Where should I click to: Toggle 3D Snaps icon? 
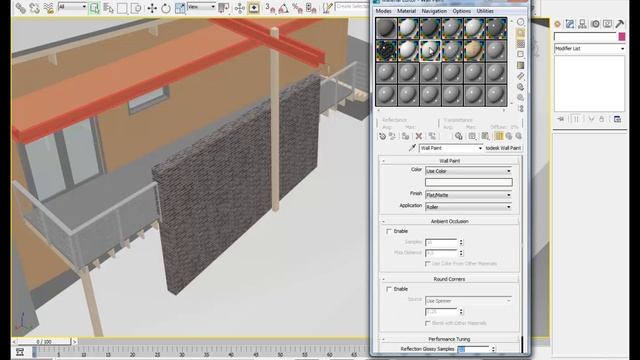(x=270, y=8)
